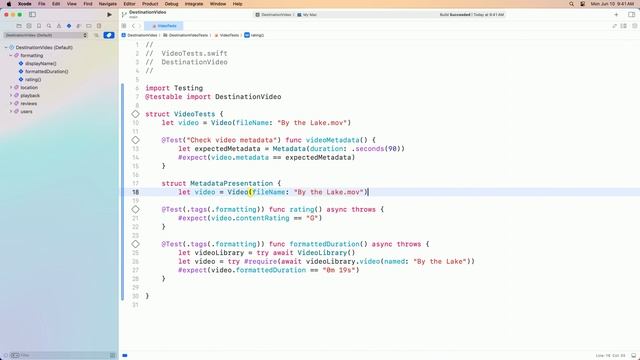Toggle the blue tag grouping button
This screenshot has height=360, width=640.
tap(109, 36)
